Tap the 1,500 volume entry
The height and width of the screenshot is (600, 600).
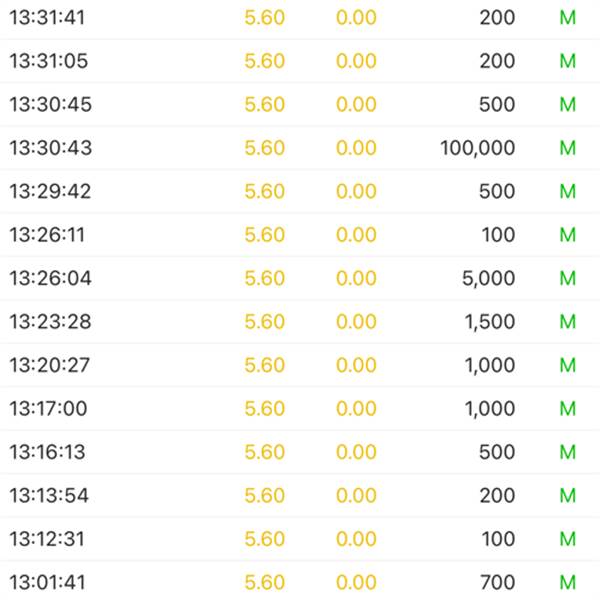click(x=490, y=321)
